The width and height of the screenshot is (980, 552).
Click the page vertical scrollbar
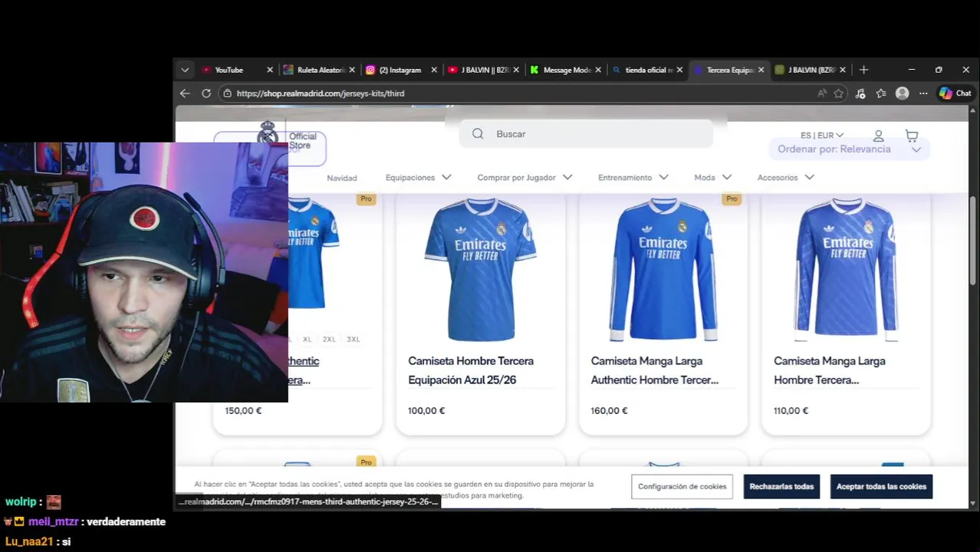[x=973, y=242]
